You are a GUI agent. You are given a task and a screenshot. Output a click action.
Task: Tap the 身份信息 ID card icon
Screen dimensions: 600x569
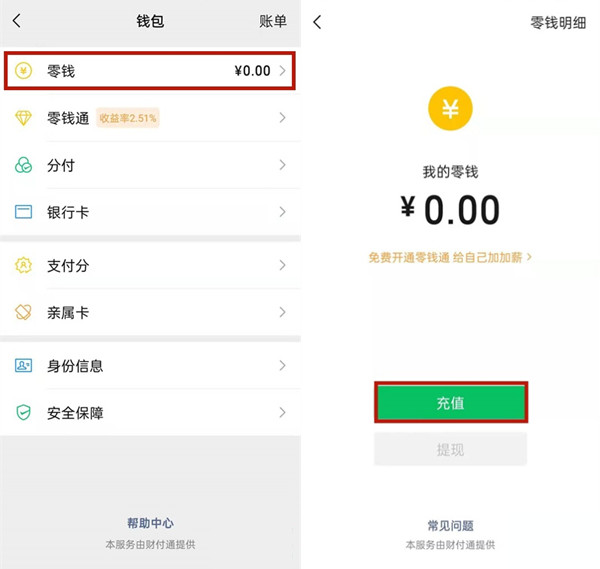coord(24,366)
